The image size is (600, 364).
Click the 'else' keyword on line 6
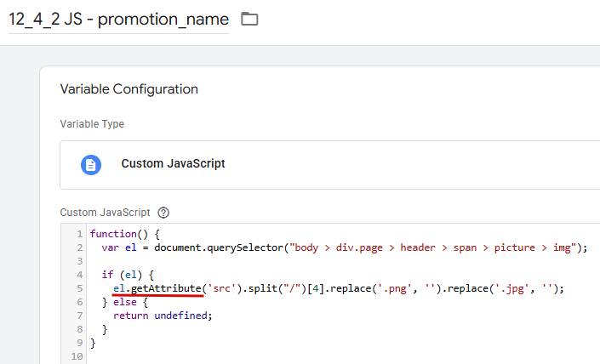pyautogui.click(x=125, y=302)
